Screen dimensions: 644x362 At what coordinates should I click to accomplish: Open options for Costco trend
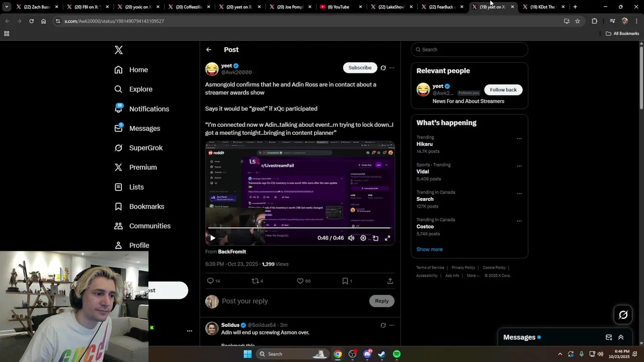(519, 221)
